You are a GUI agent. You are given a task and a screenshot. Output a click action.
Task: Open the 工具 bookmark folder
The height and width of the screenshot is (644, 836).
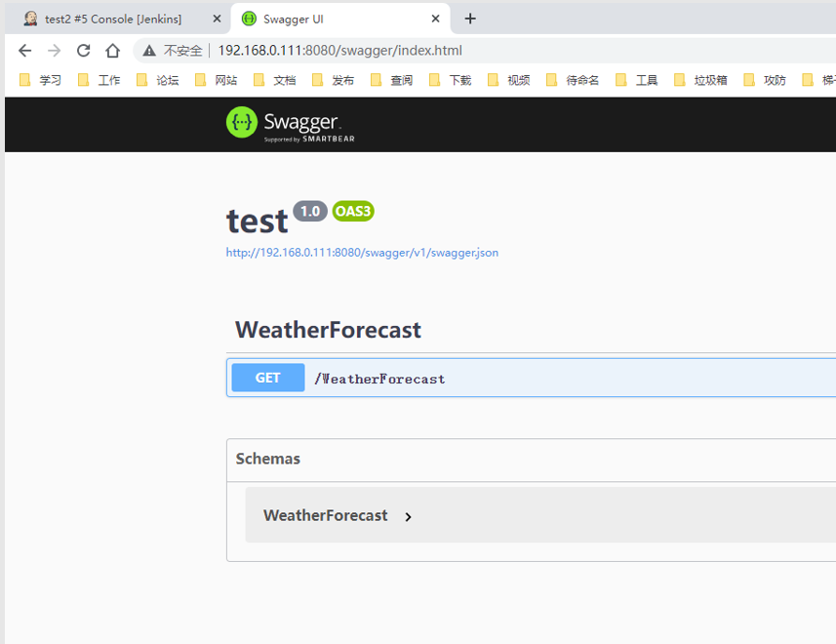pyautogui.click(x=637, y=80)
